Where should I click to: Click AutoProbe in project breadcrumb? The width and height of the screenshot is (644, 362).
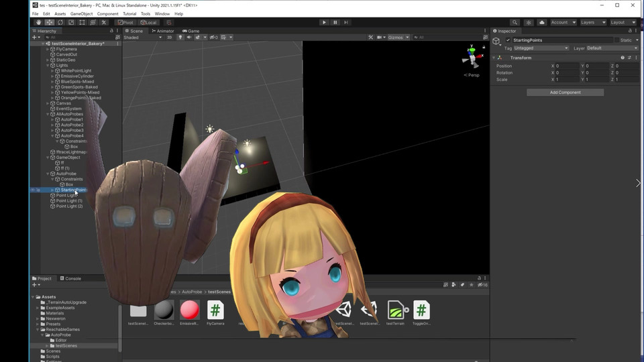[192, 292]
